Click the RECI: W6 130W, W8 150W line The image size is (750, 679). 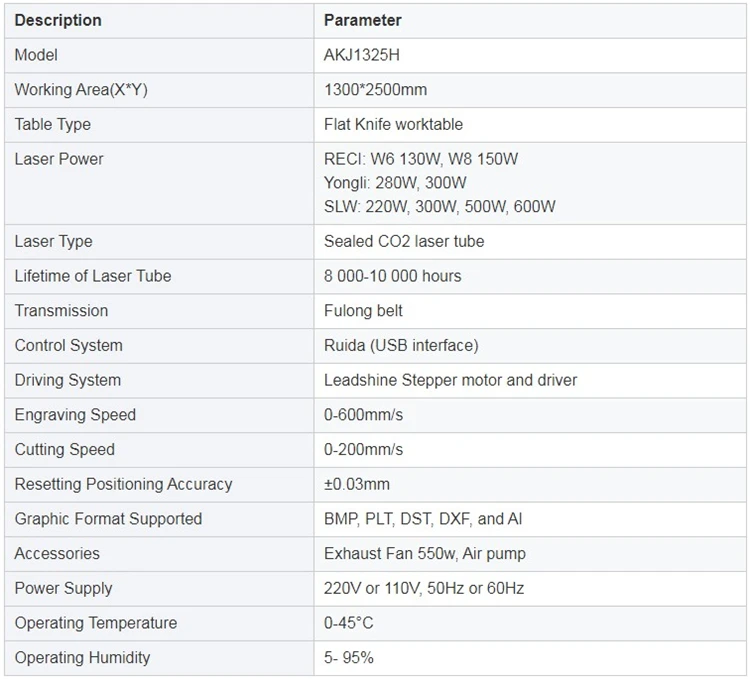421,159
